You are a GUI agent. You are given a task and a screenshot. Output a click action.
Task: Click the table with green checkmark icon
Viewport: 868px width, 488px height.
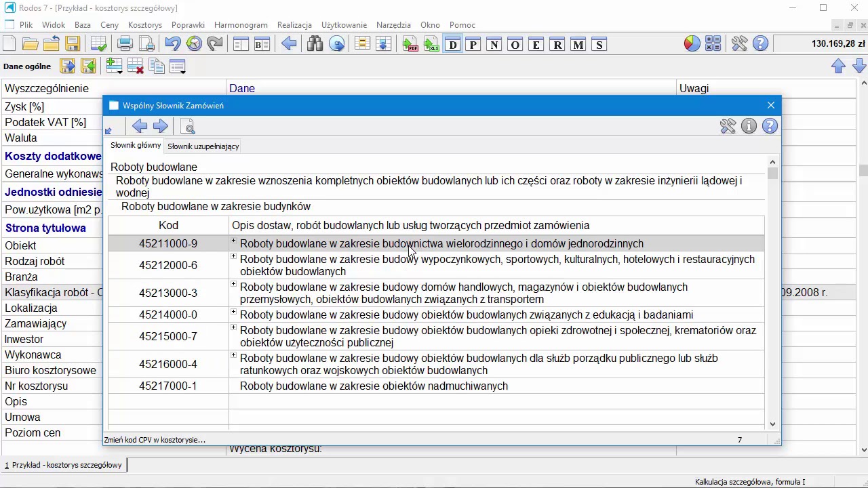(99, 45)
